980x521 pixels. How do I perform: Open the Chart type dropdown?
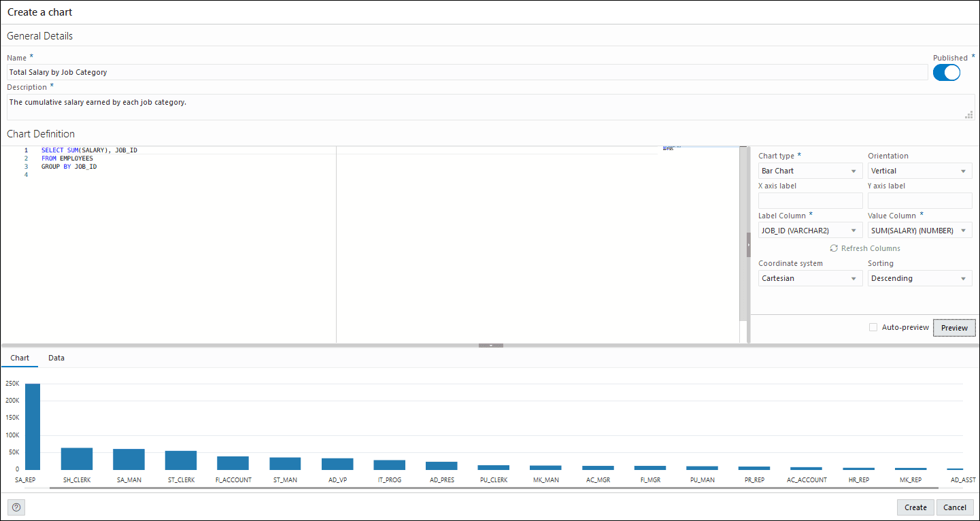click(x=809, y=170)
